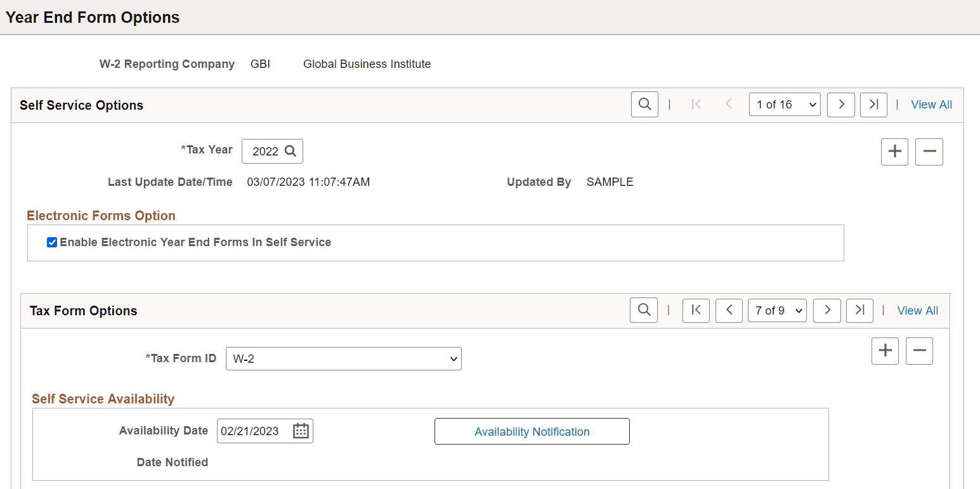Go to next Self Service Options row
This screenshot has width=980, height=489.
point(841,105)
